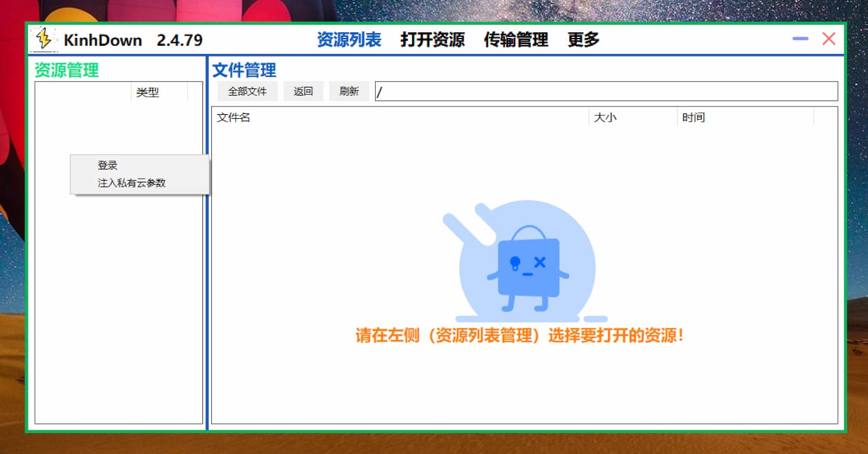Switch to the 资源列表 tab

pos(349,40)
